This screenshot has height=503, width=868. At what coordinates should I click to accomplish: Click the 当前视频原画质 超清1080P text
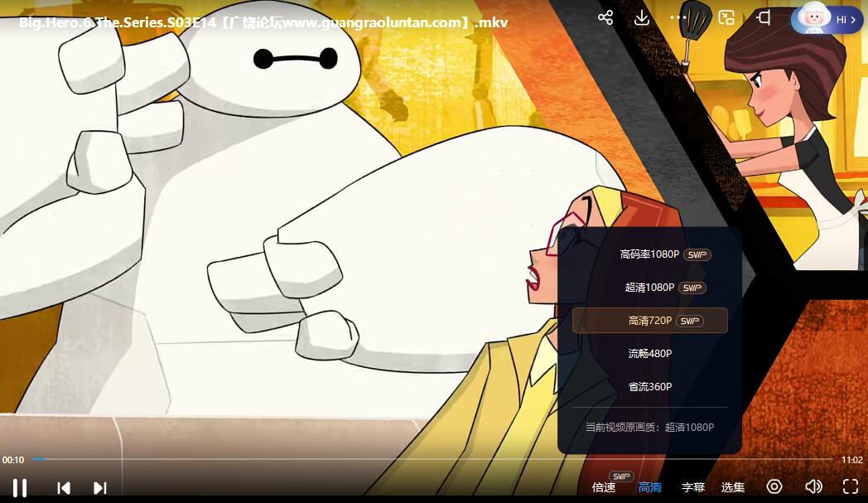tap(650, 427)
